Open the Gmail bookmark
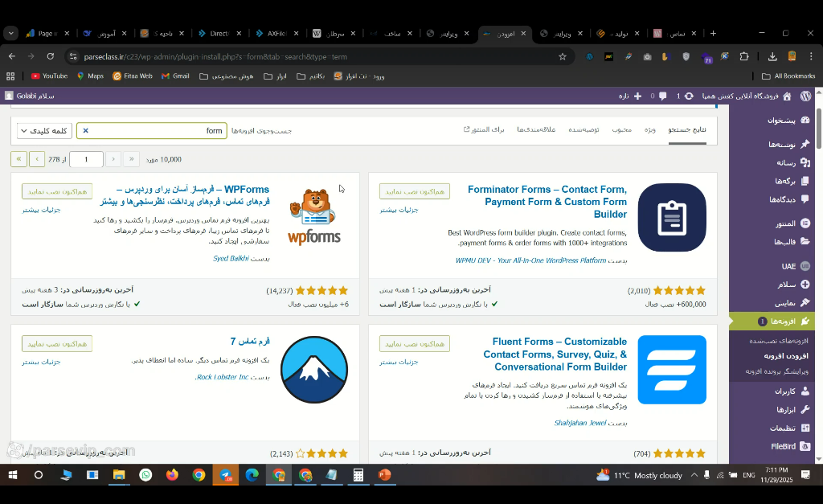 [x=175, y=76]
